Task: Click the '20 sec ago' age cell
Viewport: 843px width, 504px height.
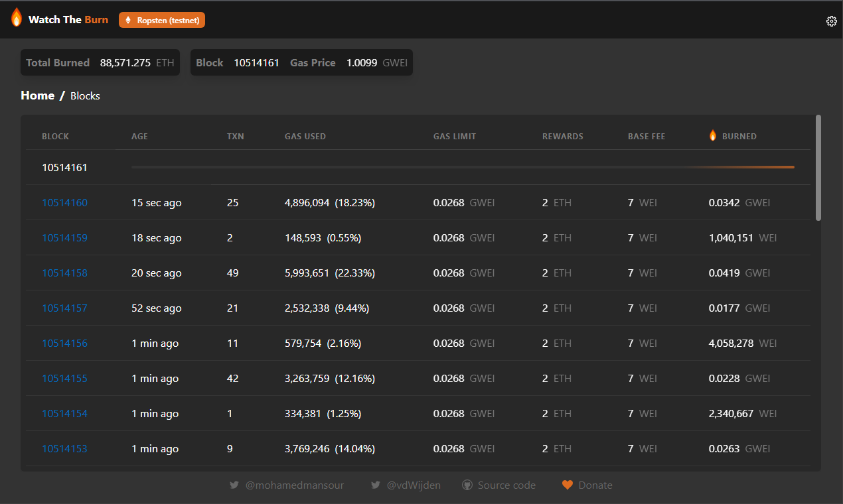Action: 157,273
